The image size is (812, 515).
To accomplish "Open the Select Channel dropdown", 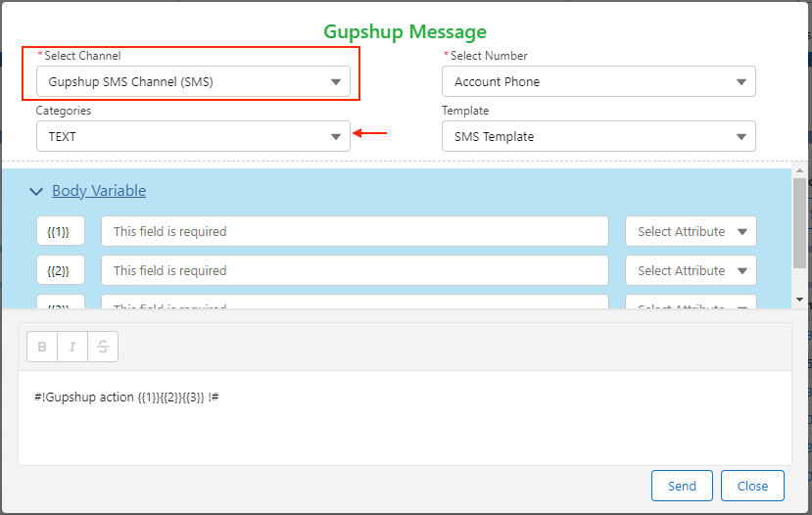I will click(x=193, y=81).
